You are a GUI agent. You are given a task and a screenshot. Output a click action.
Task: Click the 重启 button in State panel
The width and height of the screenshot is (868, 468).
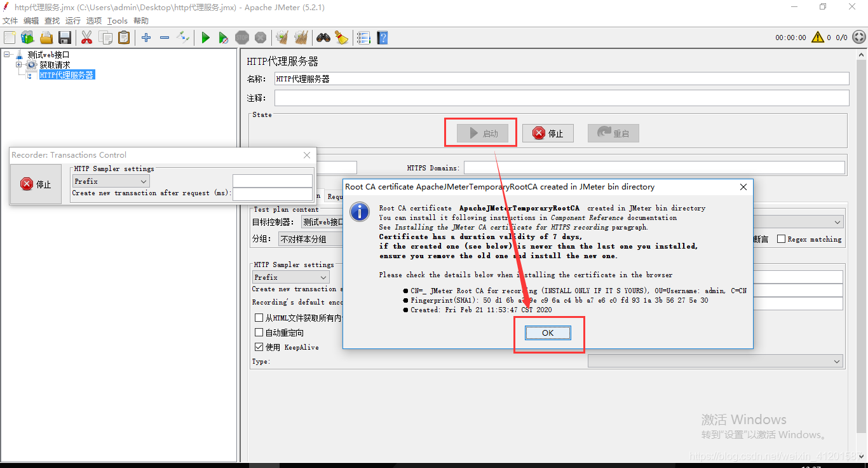pyautogui.click(x=613, y=133)
